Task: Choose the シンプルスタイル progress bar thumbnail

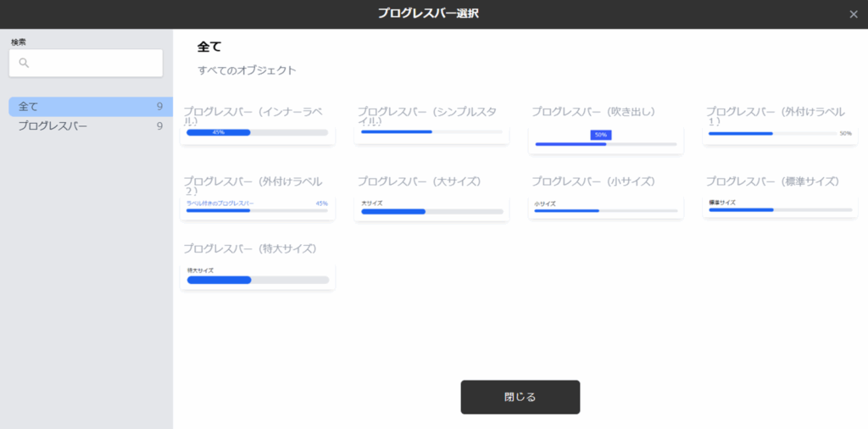Action: point(431,132)
